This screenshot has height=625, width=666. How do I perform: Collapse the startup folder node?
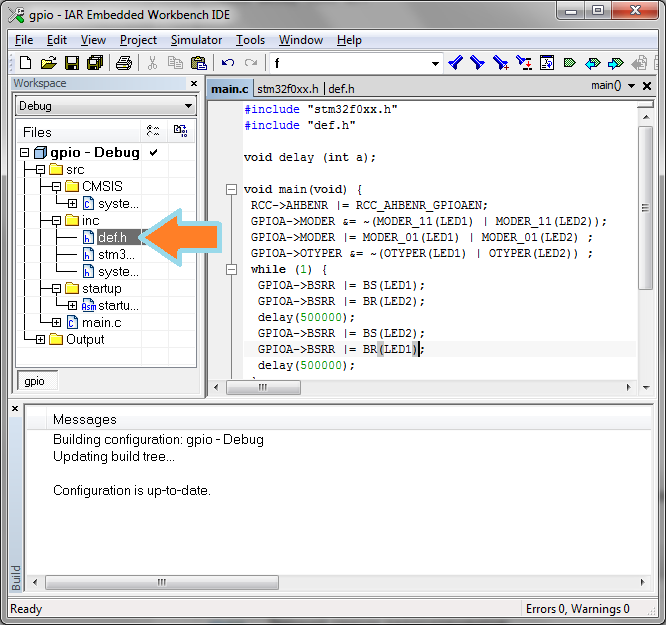[x=56, y=288]
